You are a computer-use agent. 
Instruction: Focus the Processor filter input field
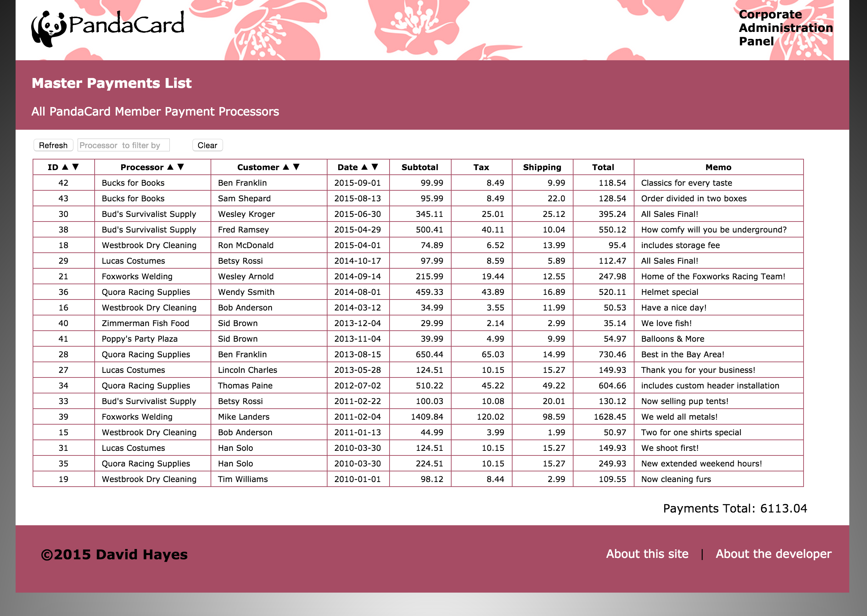[x=123, y=145]
